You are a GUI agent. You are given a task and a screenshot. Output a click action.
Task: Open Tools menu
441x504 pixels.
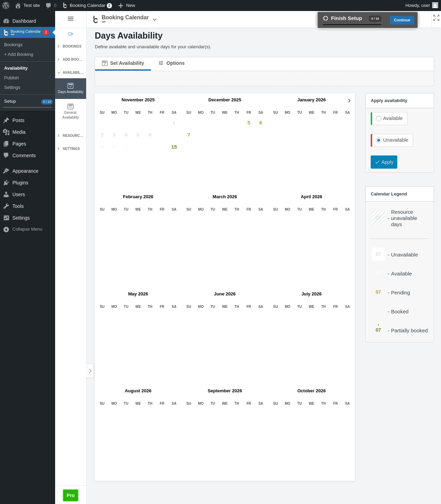(x=28, y=206)
